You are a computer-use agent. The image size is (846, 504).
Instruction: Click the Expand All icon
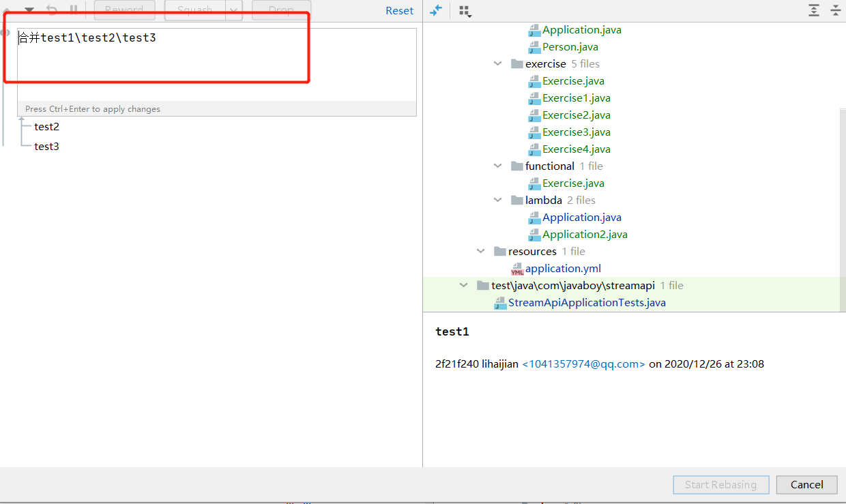[x=813, y=10]
